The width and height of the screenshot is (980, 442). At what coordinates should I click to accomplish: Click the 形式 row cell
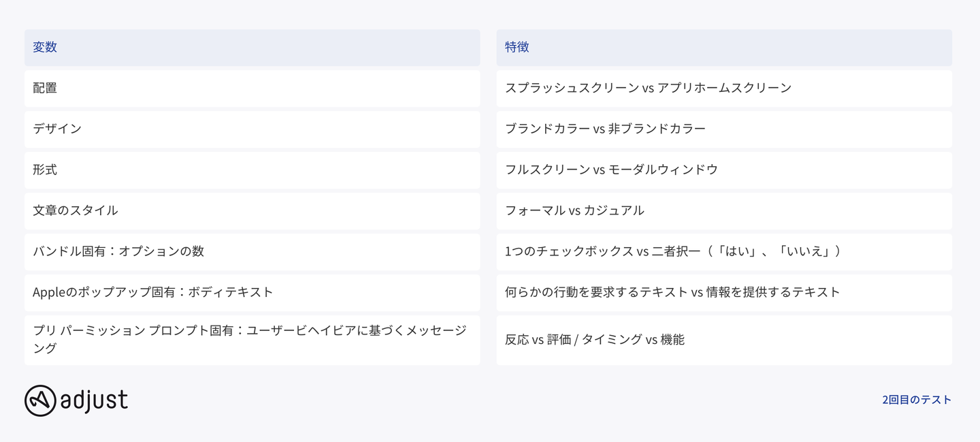[252, 170]
